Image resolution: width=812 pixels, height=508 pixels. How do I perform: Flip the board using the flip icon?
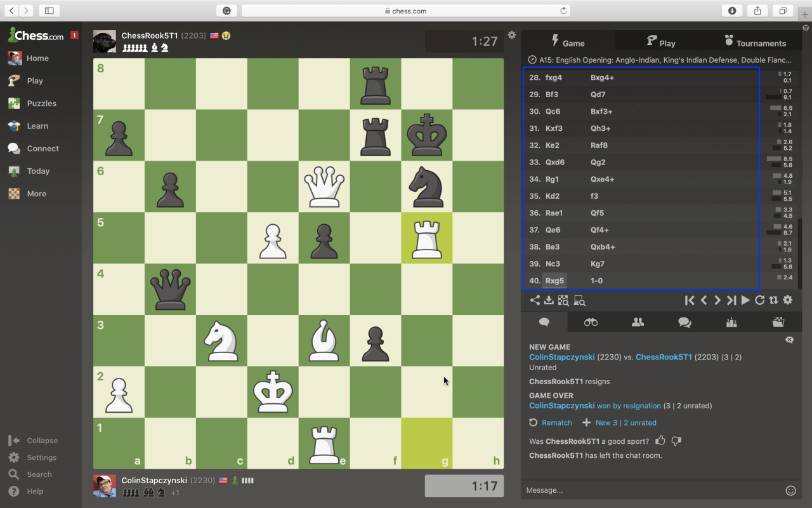(774, 300)
